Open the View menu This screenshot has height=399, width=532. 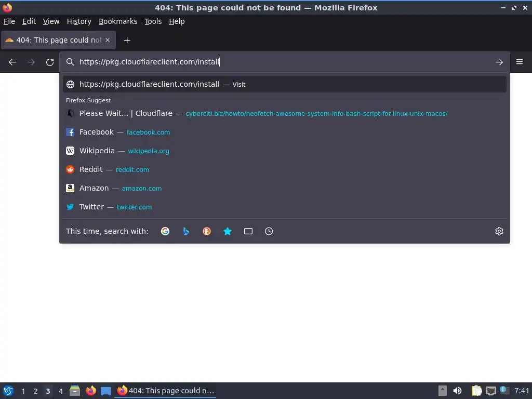(x=51, y=21)
